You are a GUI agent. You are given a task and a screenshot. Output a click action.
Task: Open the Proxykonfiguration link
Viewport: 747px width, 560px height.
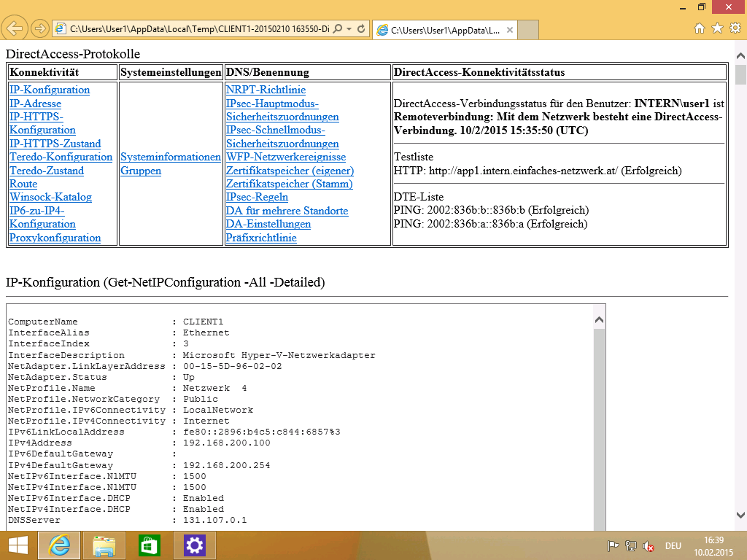(x=55, y=238)
